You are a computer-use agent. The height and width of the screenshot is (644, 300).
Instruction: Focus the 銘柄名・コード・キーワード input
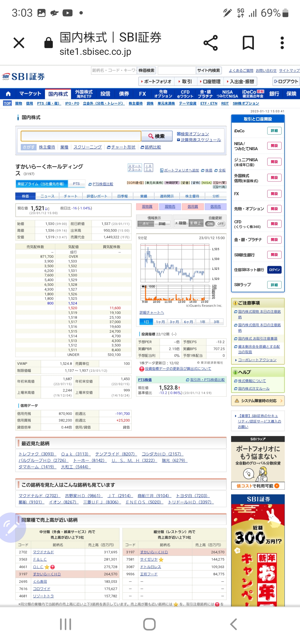(x=114, y=70)
